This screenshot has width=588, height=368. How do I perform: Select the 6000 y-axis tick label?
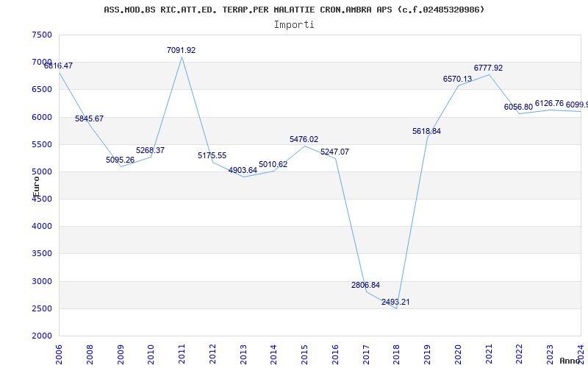pos(42,117)
